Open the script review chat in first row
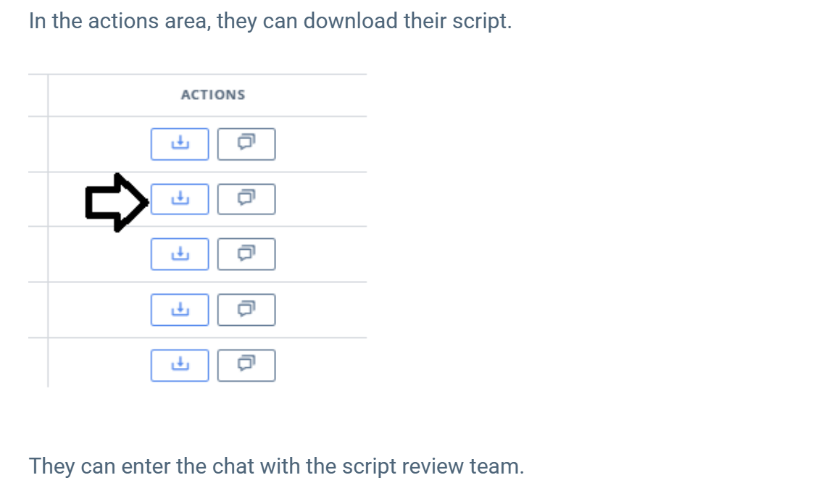This screenshot has height=504, width=840. [246, 144]
